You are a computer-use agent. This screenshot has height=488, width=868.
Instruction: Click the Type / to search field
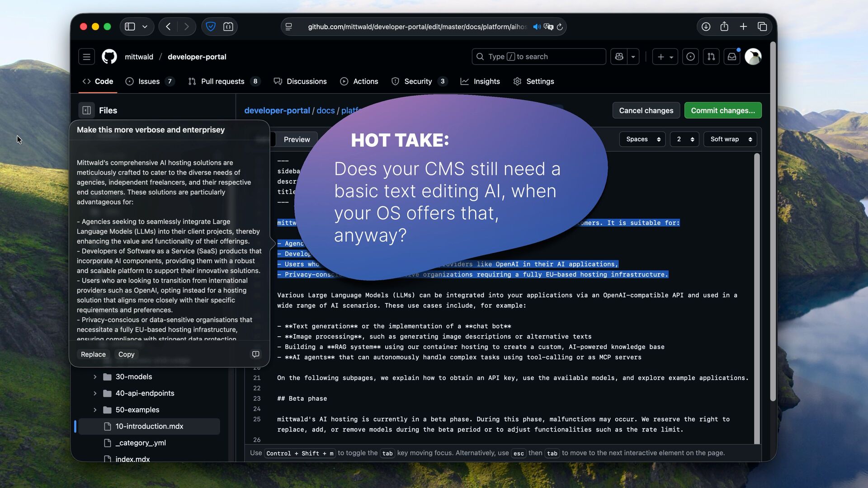tap(538, 56)
